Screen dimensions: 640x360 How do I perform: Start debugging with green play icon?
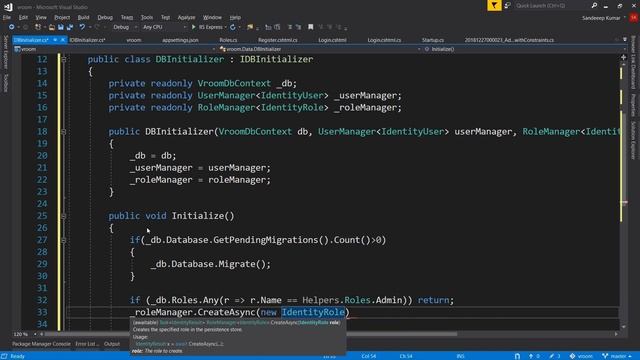click(x=193, y=27)
